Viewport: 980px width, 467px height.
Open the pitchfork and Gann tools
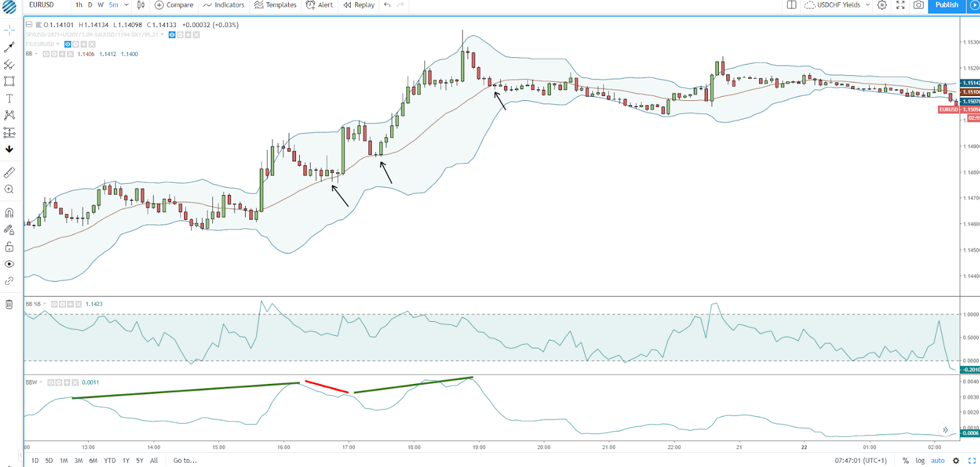coord(9,64)
